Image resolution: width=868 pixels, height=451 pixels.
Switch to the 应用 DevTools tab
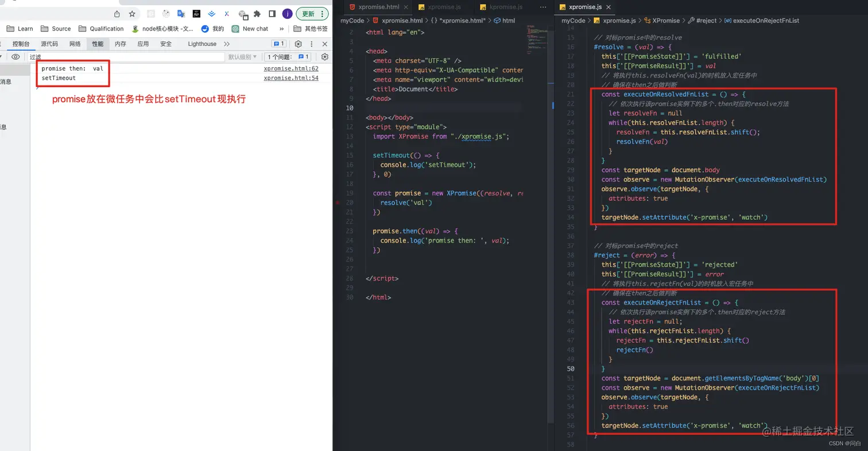(143, 44)
